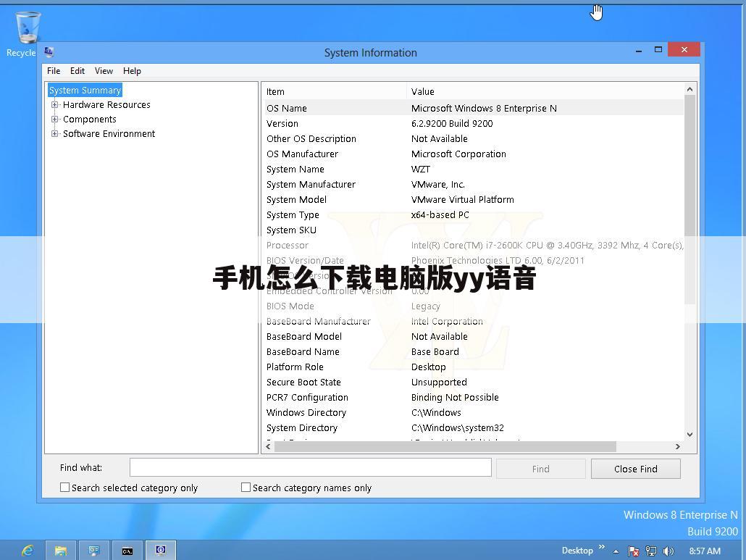Open the computer management taskbar icon
This screenshot has width=746, height=560.
93,551
